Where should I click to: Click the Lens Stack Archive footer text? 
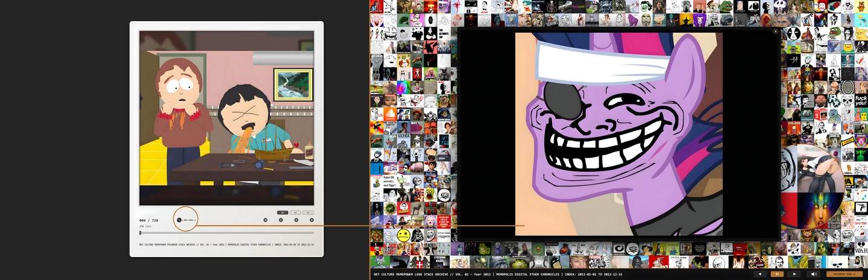(x=498, y=274)
